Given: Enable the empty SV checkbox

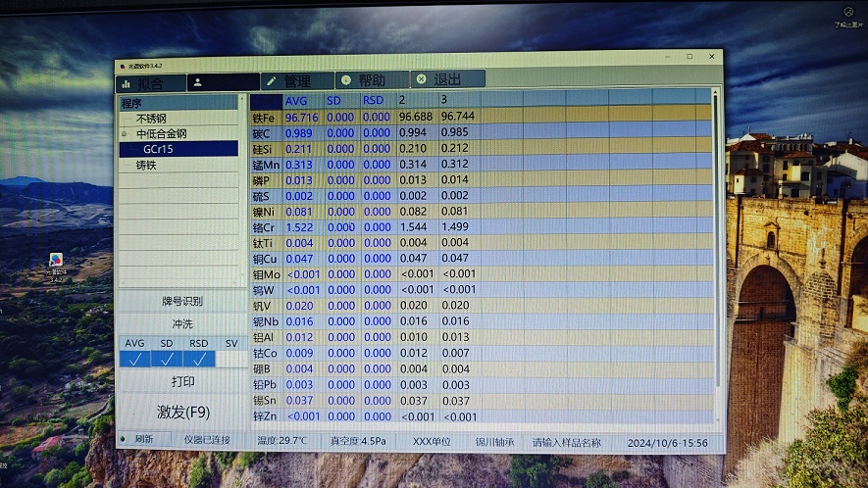Looking at the screenshot, I should 231,360.
